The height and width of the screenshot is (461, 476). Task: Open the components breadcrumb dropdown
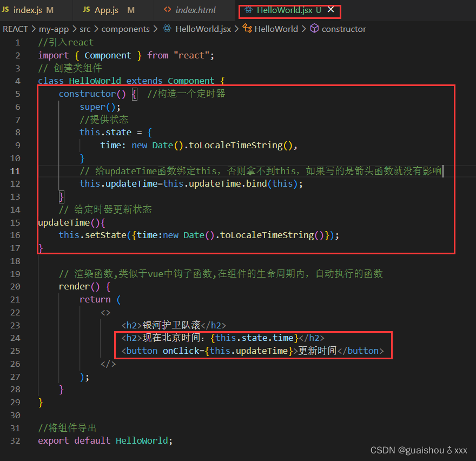pos(125,29)
